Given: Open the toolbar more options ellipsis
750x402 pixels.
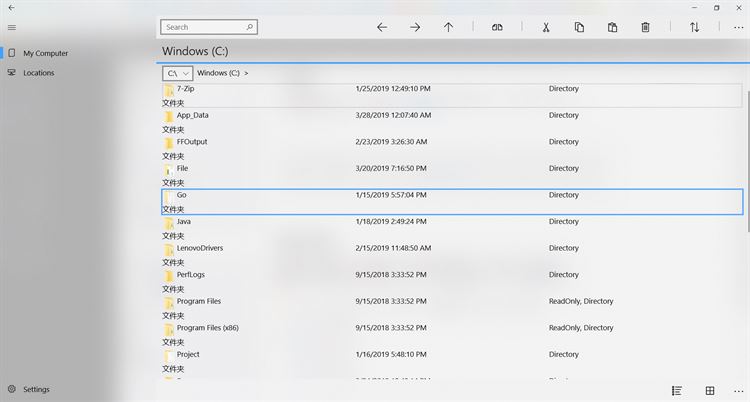Looking at the screenshot, I should pyautogui.click(x=739, y=28).
